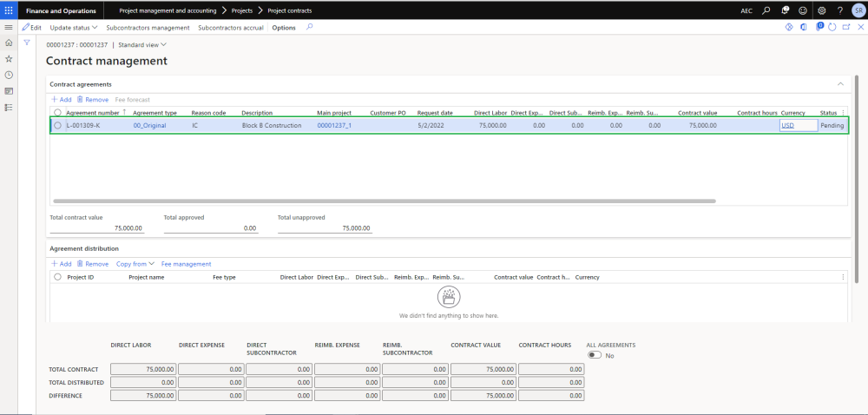Open Recent items clock icon in sidebar
The image size is (868, 415).
click(x=9, y=75)
